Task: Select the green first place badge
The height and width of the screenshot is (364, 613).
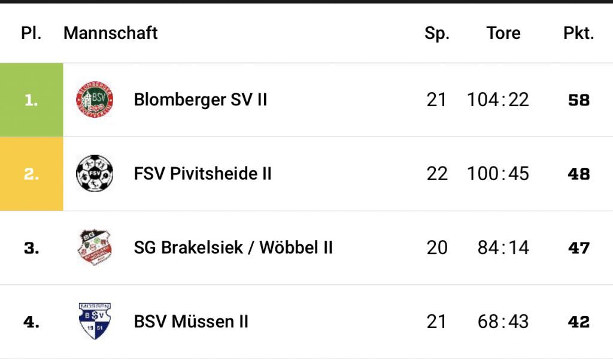Action: click(31, 100)
